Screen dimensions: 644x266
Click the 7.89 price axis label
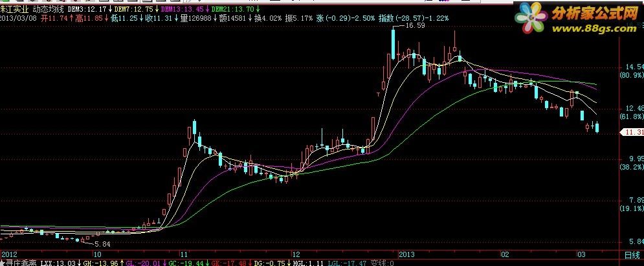coord(636,201)
